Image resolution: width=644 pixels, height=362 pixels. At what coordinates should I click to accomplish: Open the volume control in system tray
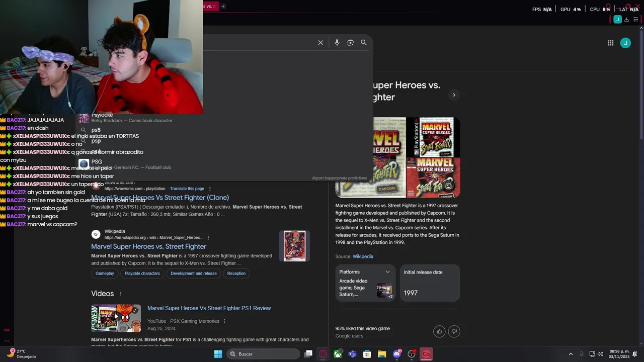click(600, 354)
